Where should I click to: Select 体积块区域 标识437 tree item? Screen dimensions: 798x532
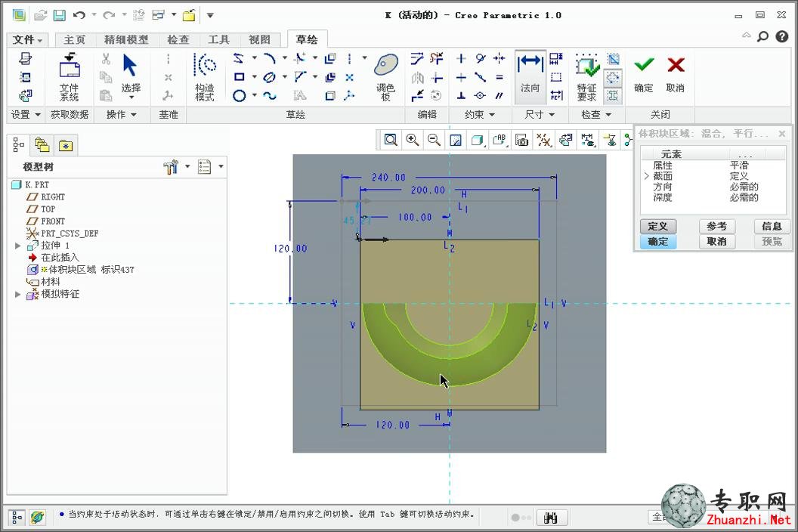click(91, 269)
